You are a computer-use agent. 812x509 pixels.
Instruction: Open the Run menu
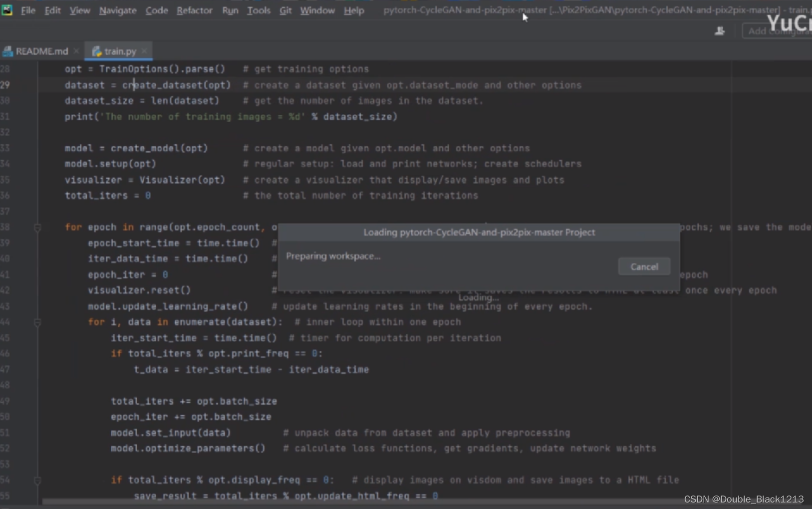coord(230,10)
